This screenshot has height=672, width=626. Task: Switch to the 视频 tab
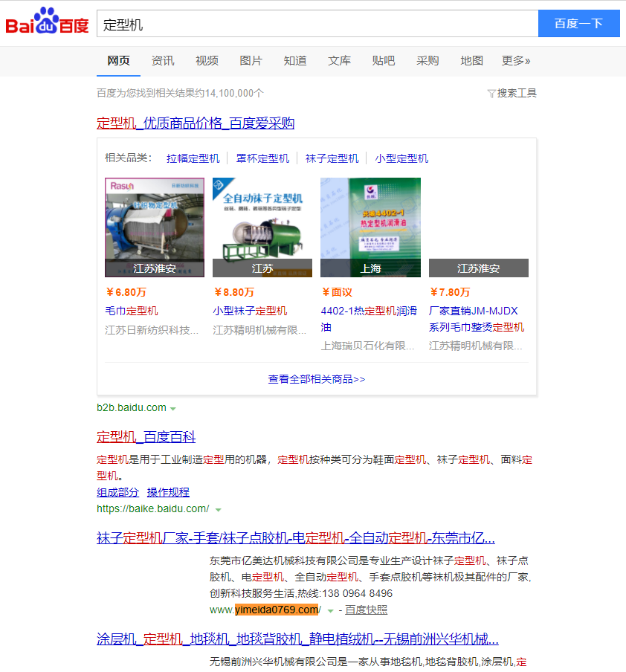207,61
